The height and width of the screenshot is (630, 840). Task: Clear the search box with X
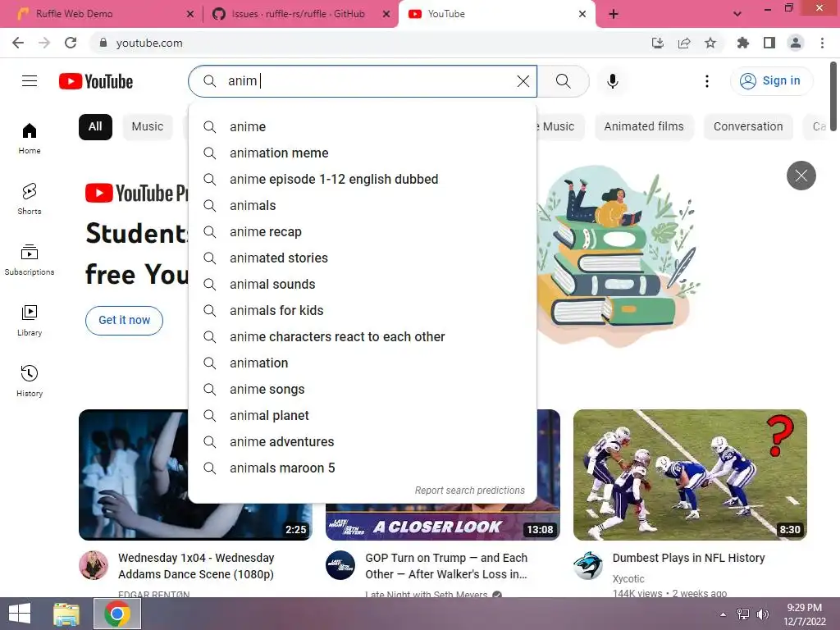click(x=523, y=81)
